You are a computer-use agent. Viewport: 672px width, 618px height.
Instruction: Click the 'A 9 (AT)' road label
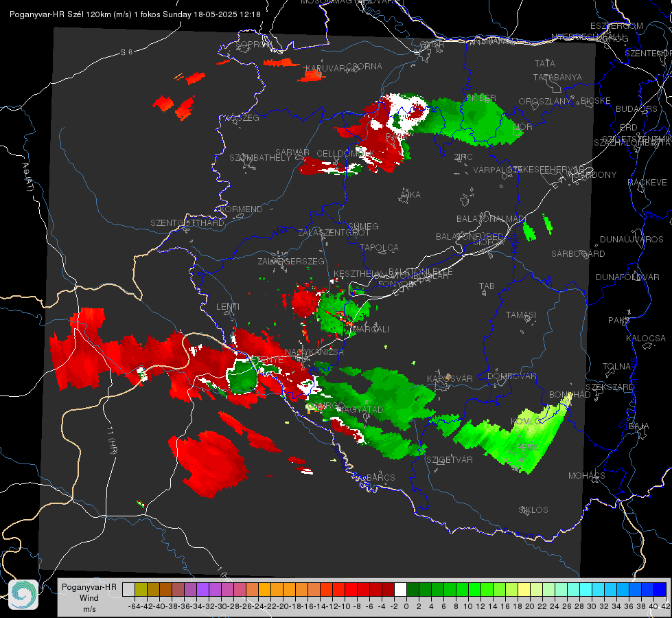[27, 176]
